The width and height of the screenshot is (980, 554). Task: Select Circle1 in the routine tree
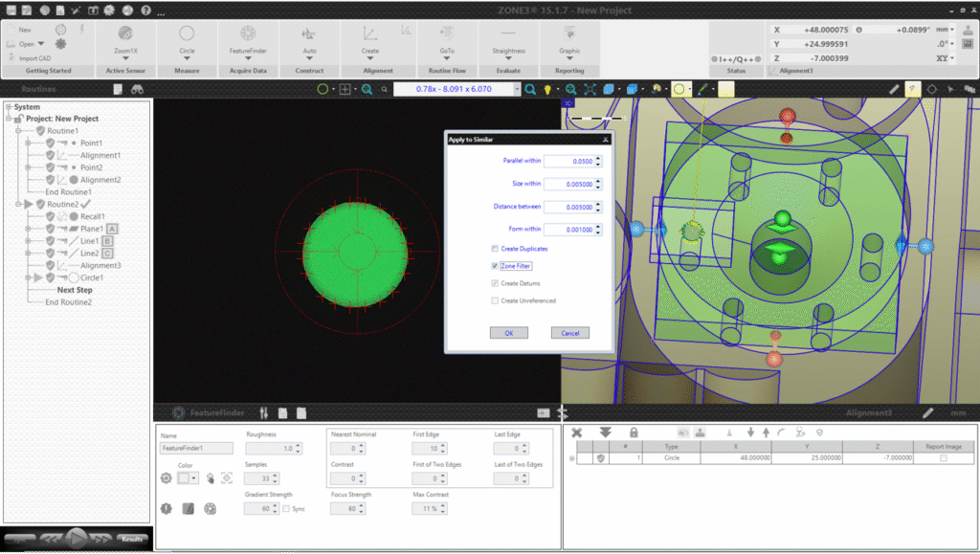pyautogui.click(x=92, y=277)
